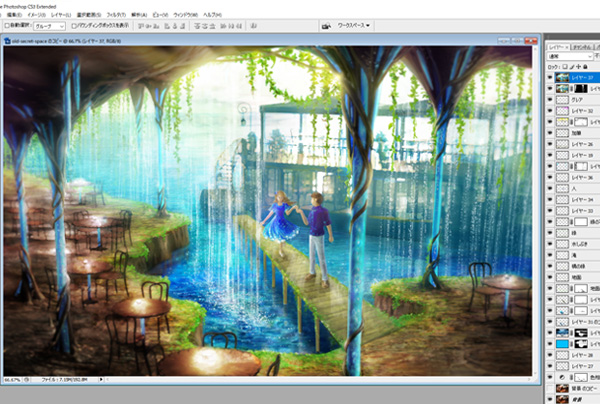Select layer レイヤー 34 by its name
The width and height of the screenshot is (600, 404).
point(582,200)
